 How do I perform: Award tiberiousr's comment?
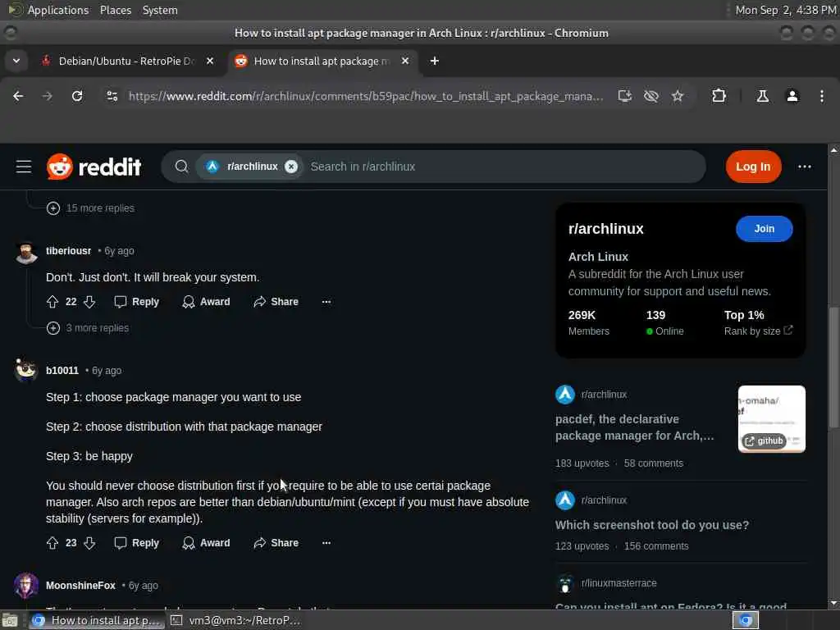pos(206,302)
